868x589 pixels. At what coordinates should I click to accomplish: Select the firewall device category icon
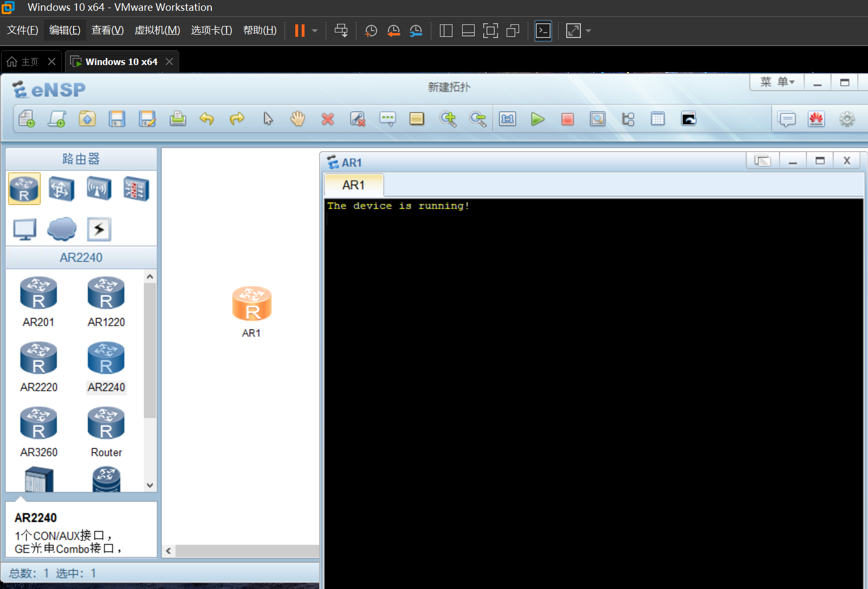point(136,189)
